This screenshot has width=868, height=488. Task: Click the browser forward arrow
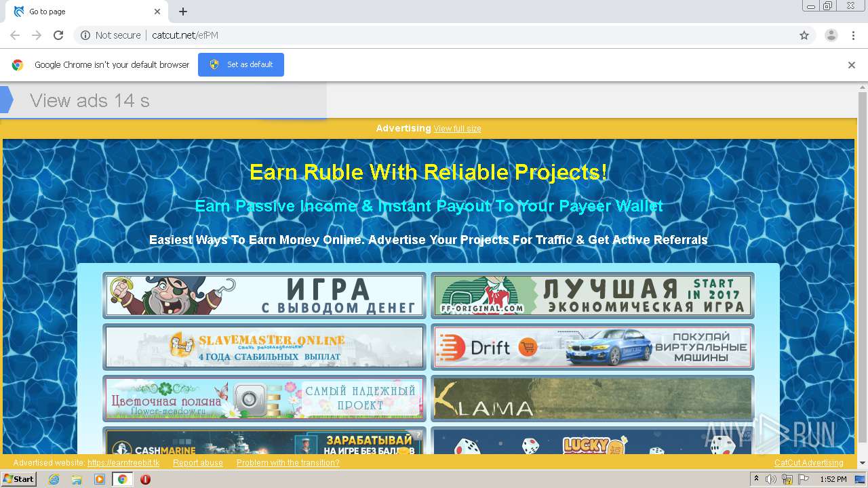click(37, 35)
